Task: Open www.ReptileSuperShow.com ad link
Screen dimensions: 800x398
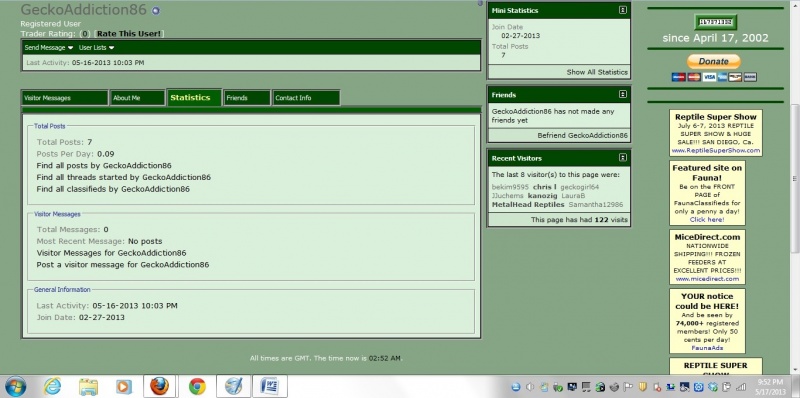Action: tap(716, 151)
